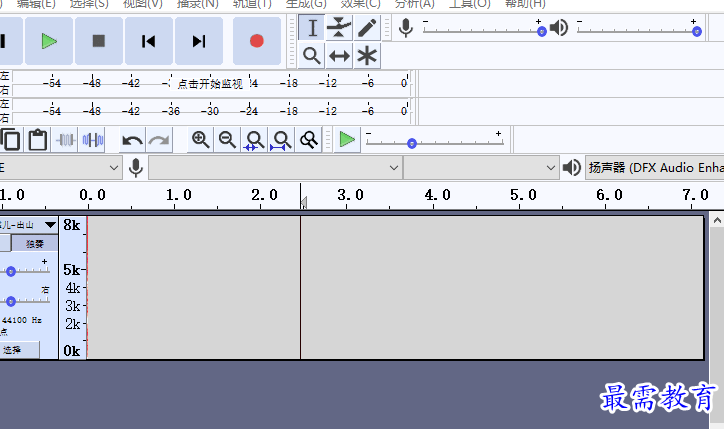Click the playback meter level bar

(211, 111)
